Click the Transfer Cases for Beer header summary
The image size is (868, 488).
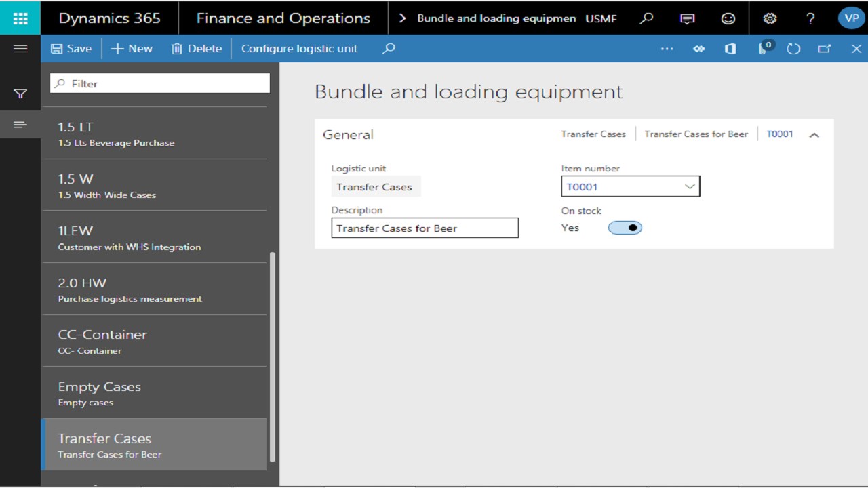pos(696,134)
